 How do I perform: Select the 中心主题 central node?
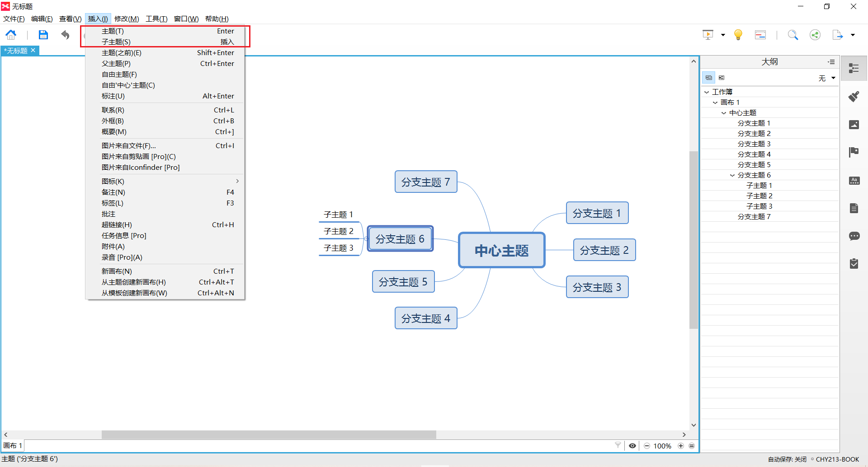(502, 250)
